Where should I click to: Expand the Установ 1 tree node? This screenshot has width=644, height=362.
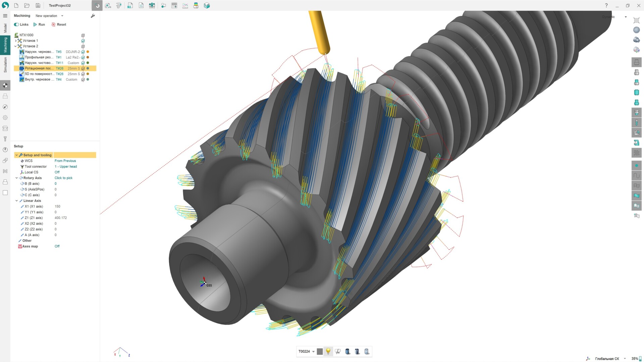15,41
